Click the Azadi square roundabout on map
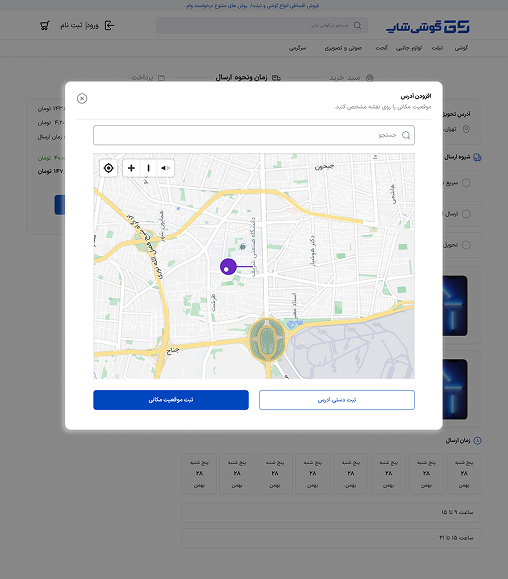The width and height of the screenshot is (508, 579). [x=268, y=339]
